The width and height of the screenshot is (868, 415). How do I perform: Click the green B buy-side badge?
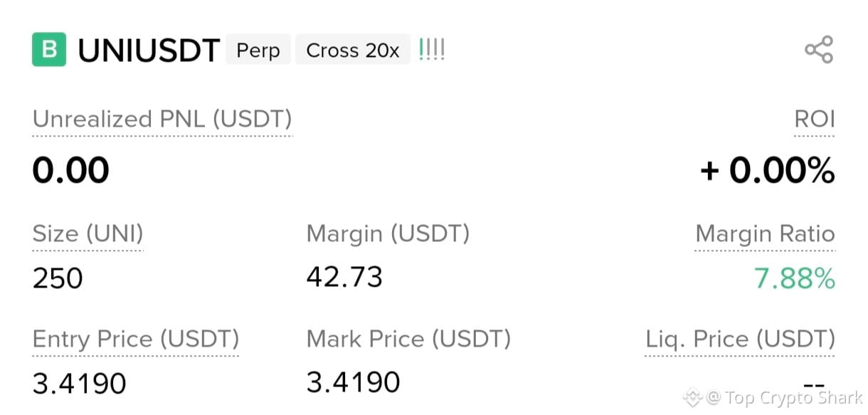[49, 50]
